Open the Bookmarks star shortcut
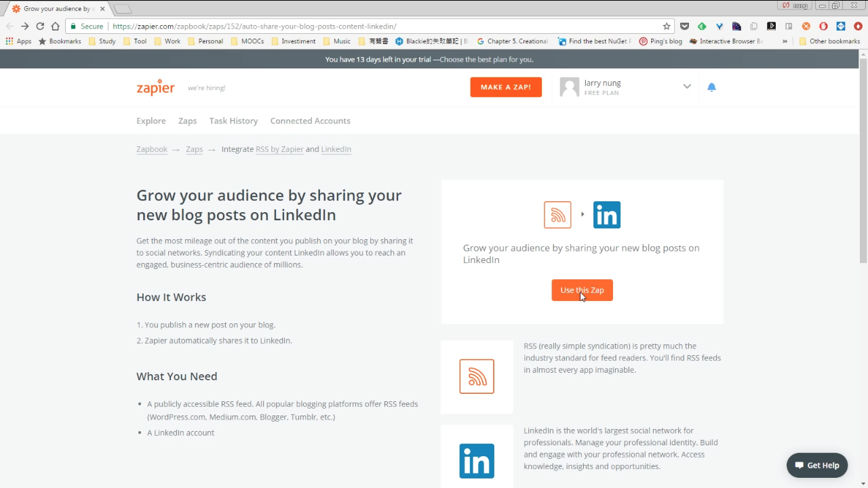 60,41
